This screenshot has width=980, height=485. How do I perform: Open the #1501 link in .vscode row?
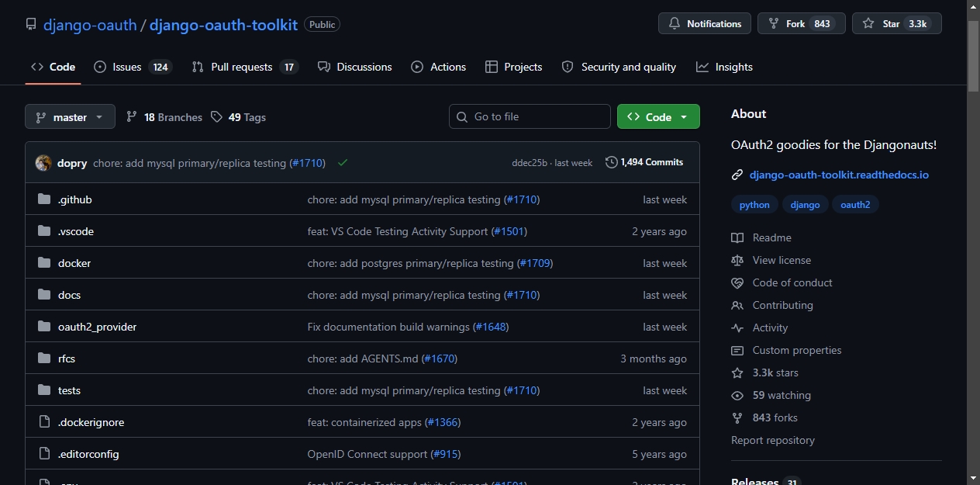(509, 231)
